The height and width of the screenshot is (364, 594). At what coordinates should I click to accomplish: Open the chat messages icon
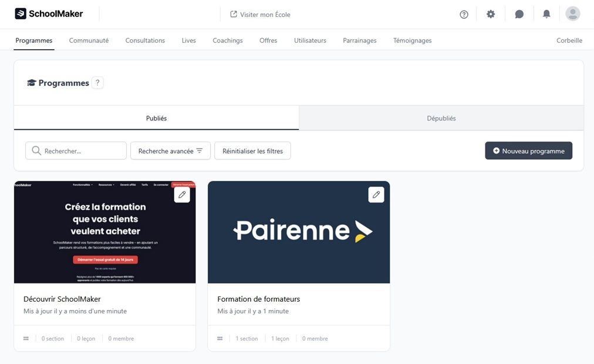click(x=519, y=14)
